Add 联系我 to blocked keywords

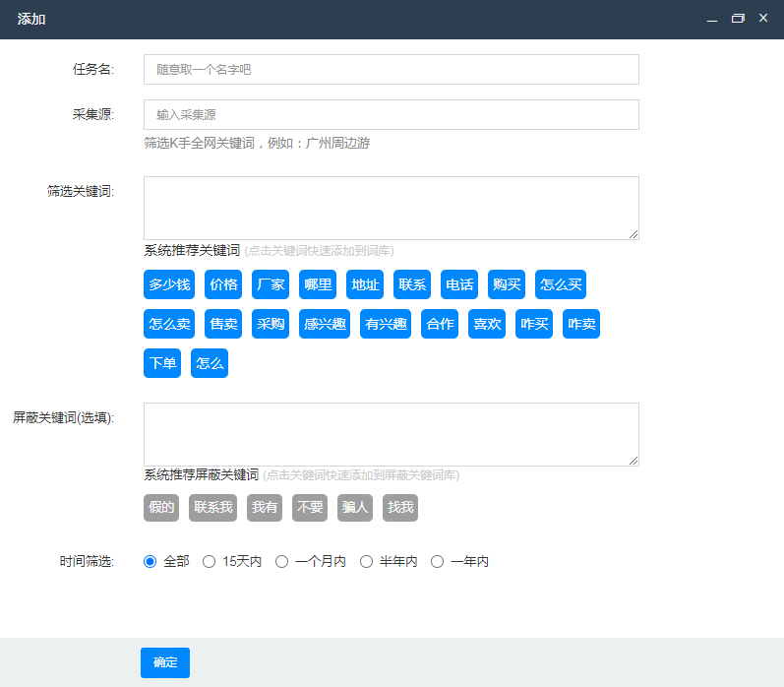213,508
